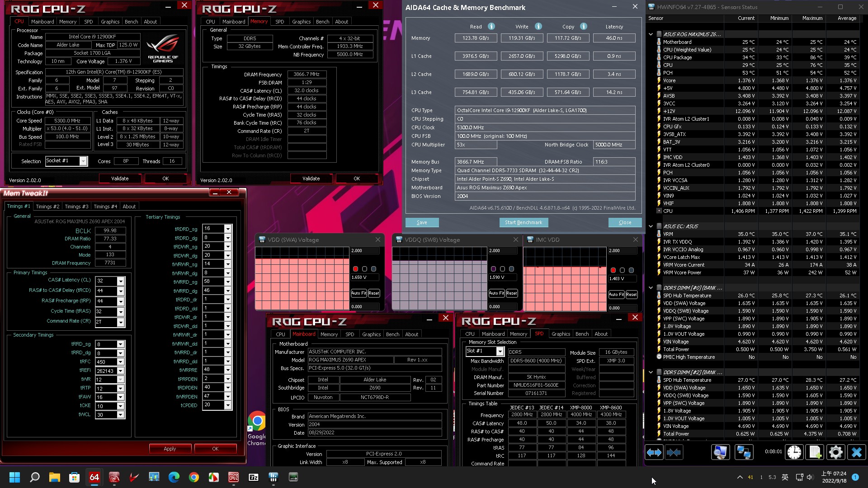This screenshot has height=488, width=868.
Task: Select middle black circle in IMC VDD graph
Action: [622, 270]
